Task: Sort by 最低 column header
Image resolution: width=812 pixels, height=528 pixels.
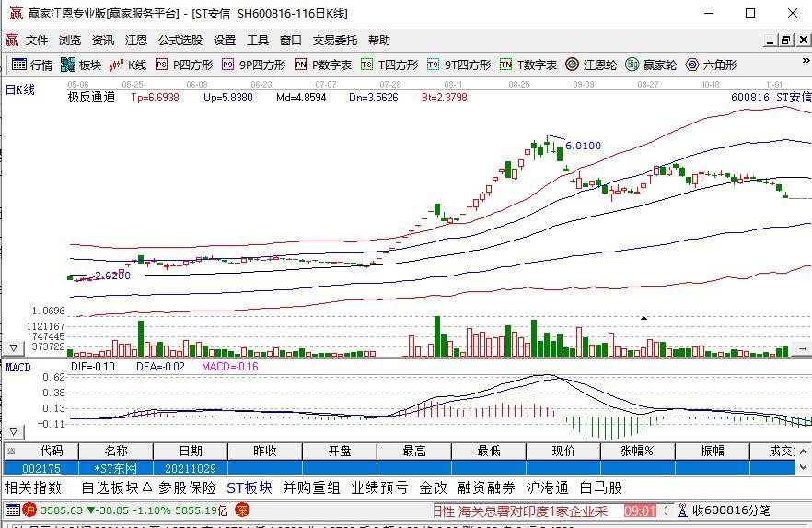Action: coord(488,451)
